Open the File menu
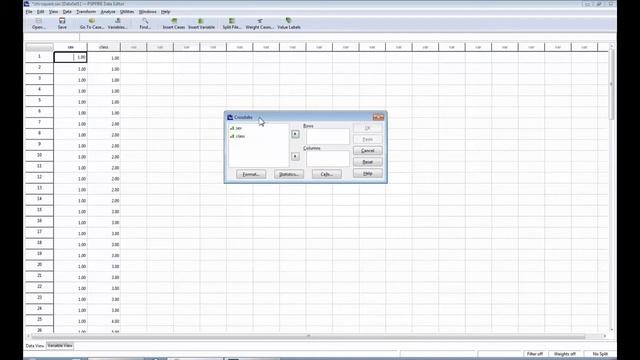The height and width of the screenshot is (360, 640). pyautogui.click(x=29, y=12)
